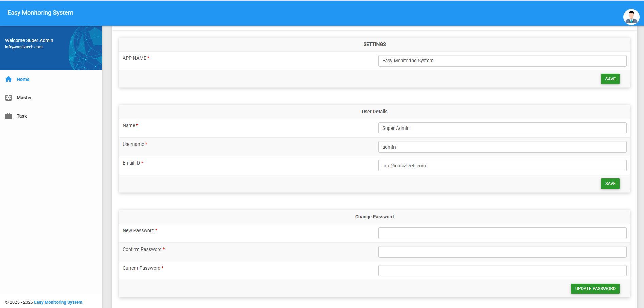Focus the Current Password field
Image resolution: width=644 pixels, height=308 pixels.
point(502,271)
